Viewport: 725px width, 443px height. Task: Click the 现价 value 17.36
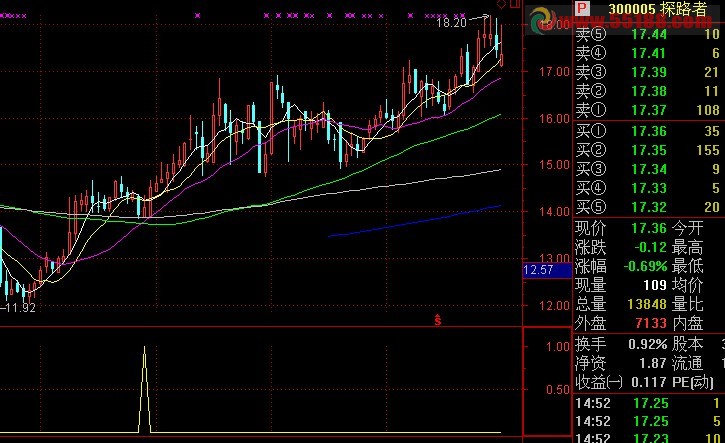tap(649, 228)
